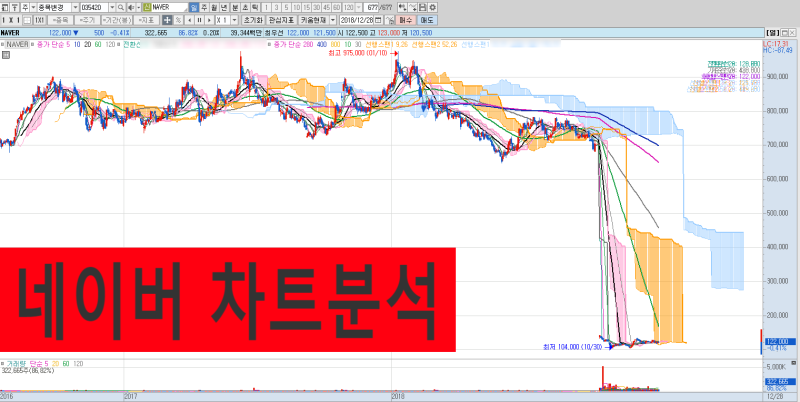Open the calendar date picker icon
This screenshot has height=402, width=800.
click(378, 20)
